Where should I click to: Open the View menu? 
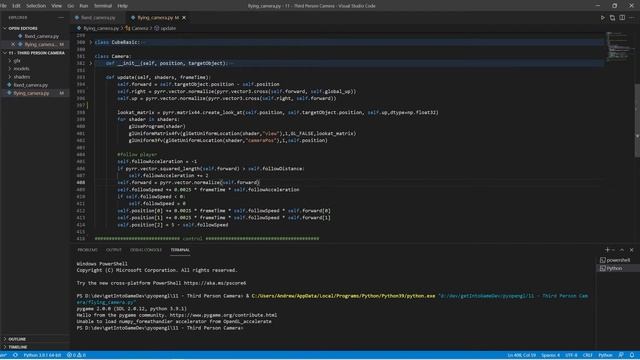56,6
